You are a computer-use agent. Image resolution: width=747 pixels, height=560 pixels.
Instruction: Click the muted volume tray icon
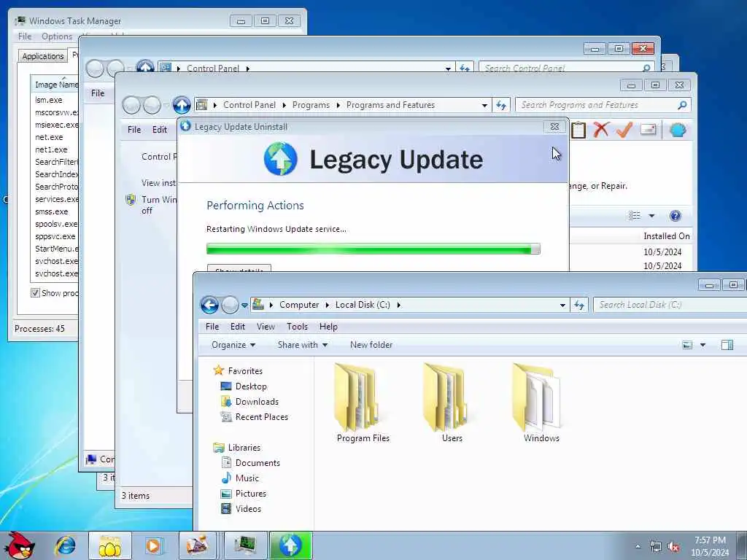tap(673, 547)
